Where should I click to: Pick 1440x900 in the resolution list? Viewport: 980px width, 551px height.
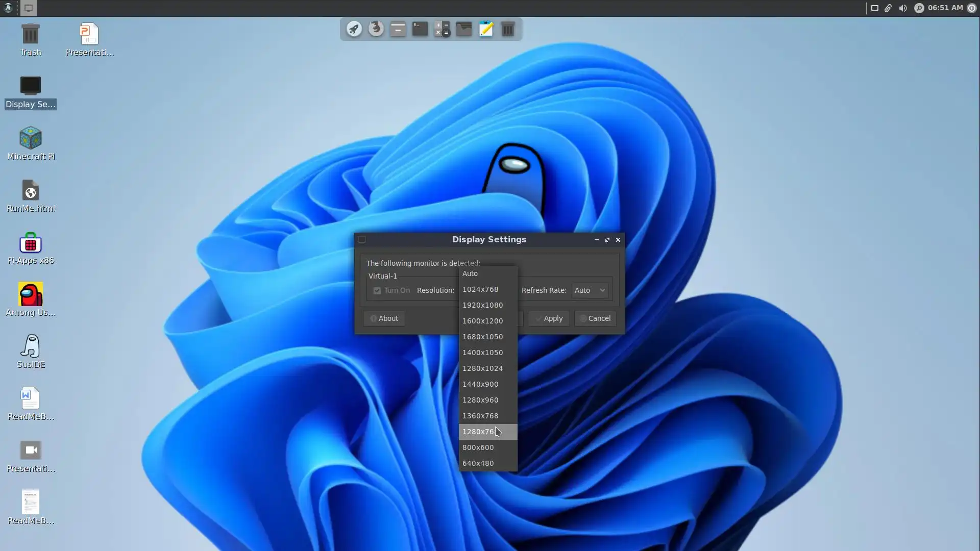tap(480, 384)
